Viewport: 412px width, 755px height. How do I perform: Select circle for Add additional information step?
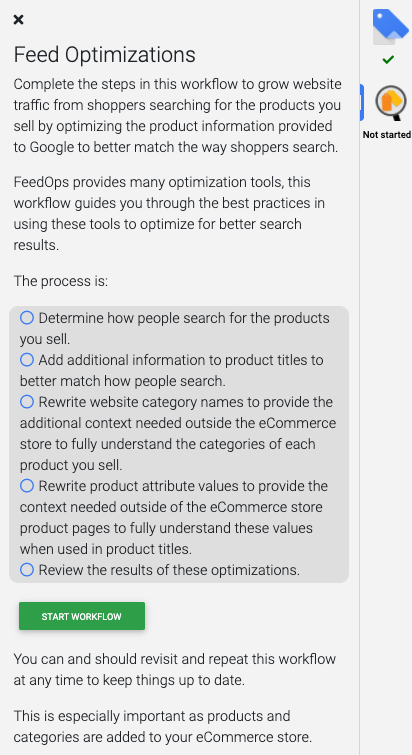[27, 360]
